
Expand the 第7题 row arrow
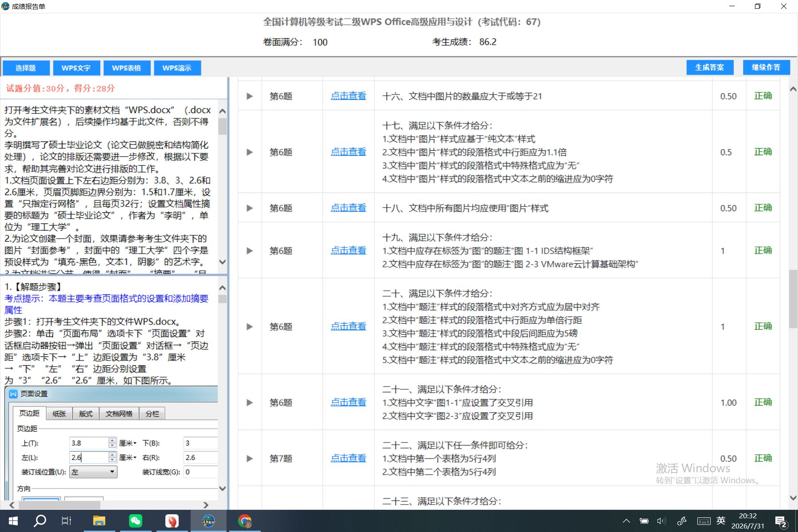pos(250,458)
